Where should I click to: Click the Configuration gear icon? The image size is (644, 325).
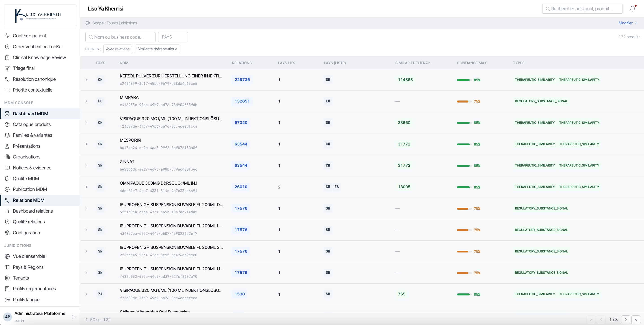point(7,233)
